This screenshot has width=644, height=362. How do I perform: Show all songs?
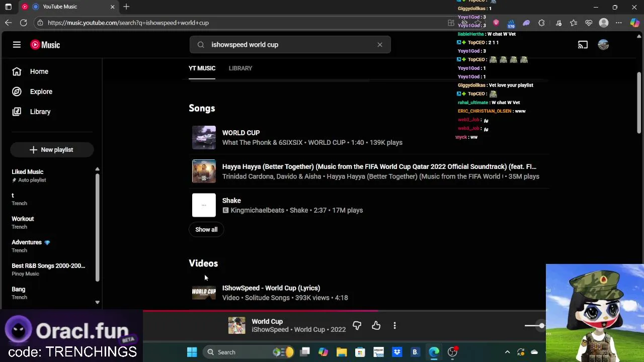[206, 229]
